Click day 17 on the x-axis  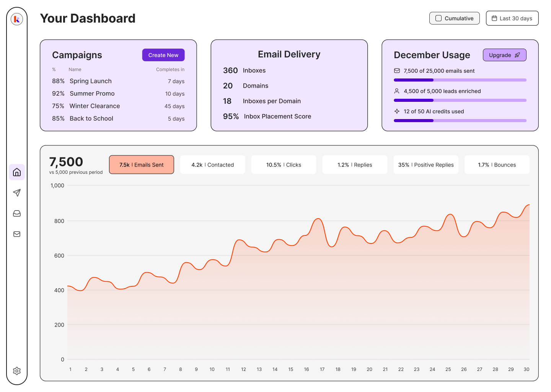coord(322,369)
